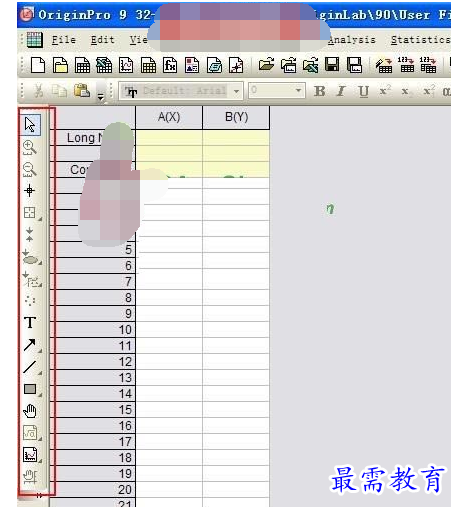The image size is (453, 511).
Task: Click the New Excel workbook icon
Action: coord(104,65)
